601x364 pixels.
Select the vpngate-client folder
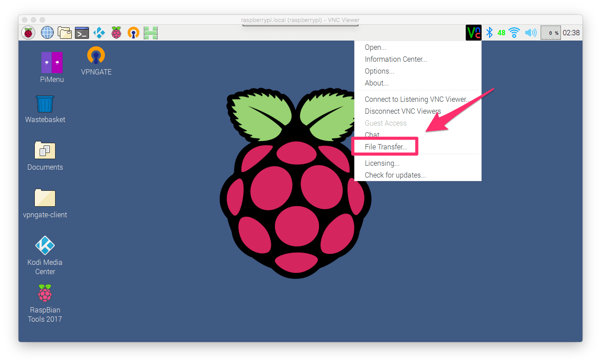point(45,204)
